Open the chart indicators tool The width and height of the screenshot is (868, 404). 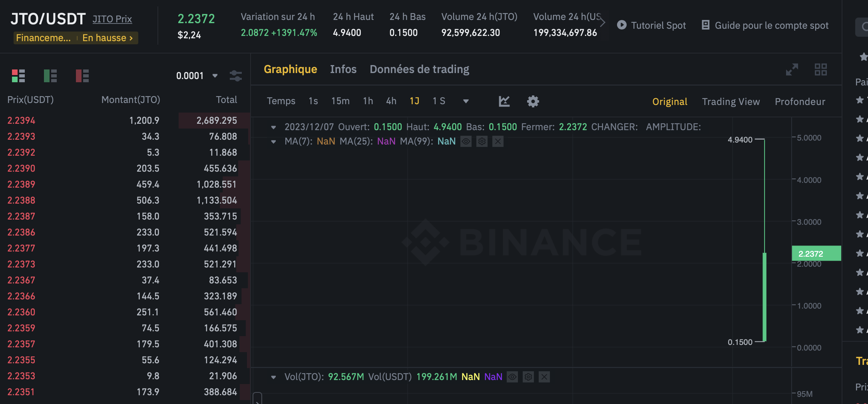point(504,101)
